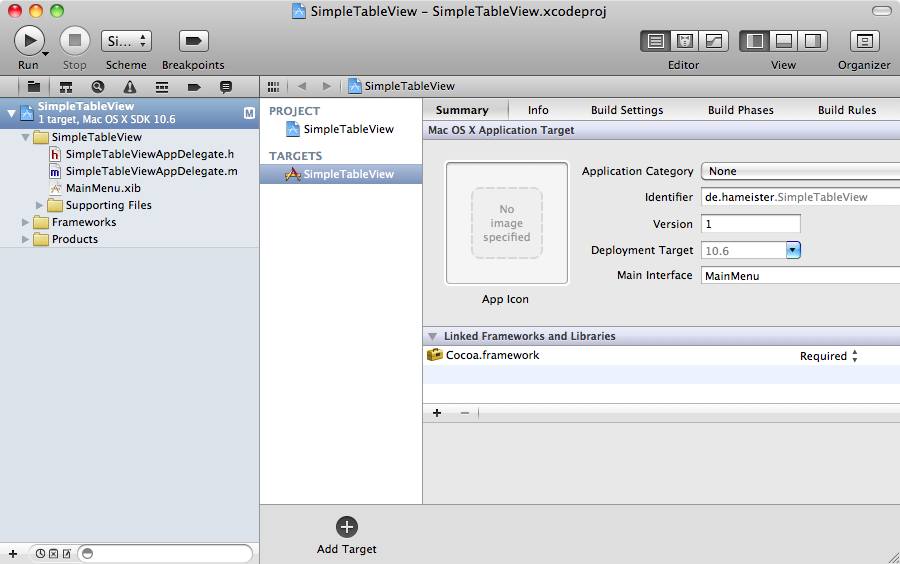Click the Run button in the toolbar
The height and width of the screenshot is (564, 900).
pos(28,41)
